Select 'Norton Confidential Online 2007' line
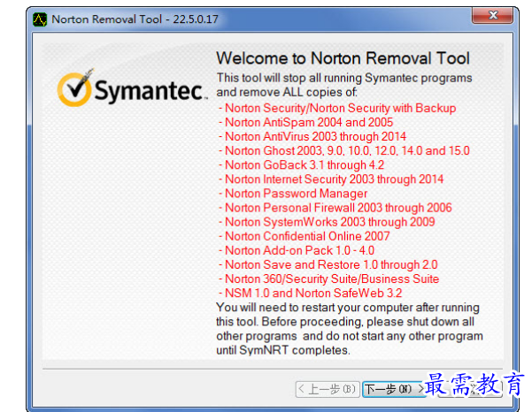The image size is (532, 412). [x=305, y=236]
